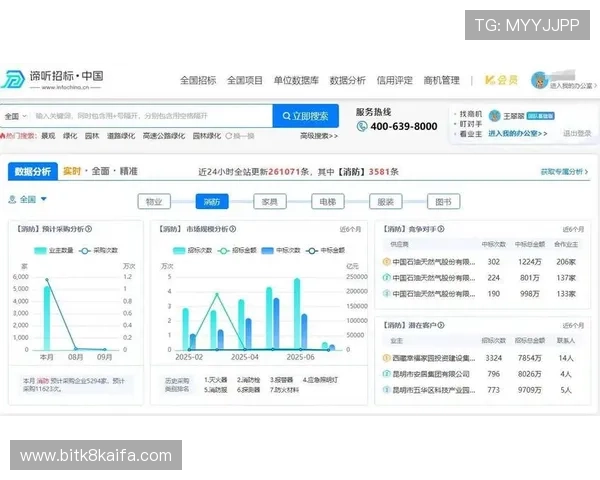Click rank 3 badge for 昆明市五华区科技产业园
The height and width of the screenshot is (480, 600).
tap(386, 390)
